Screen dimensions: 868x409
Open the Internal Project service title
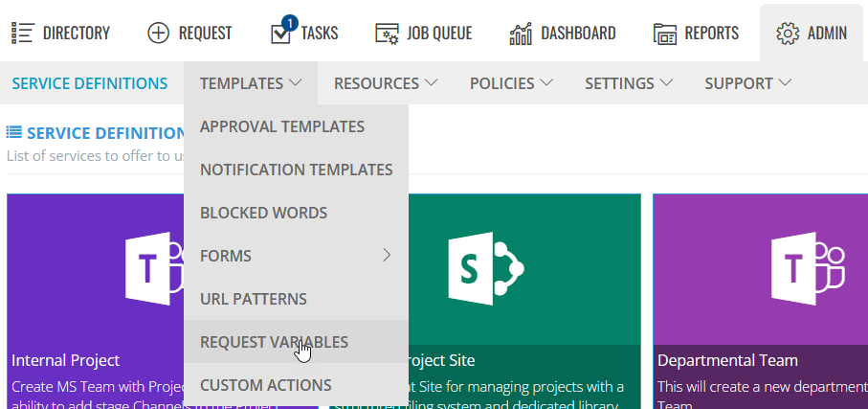65,360
